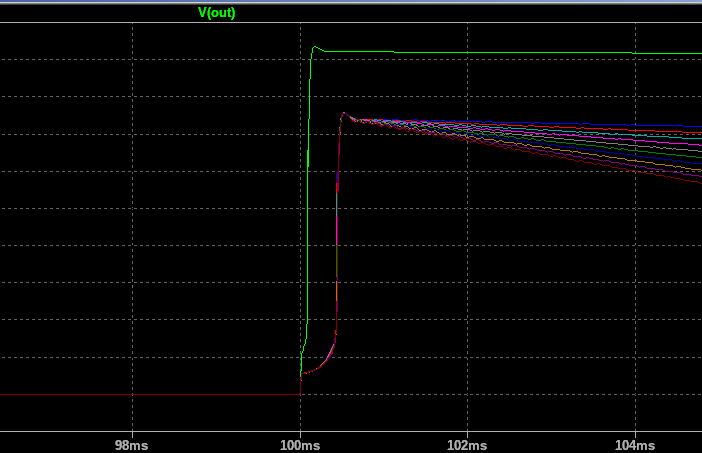Viewport: 702px width, 453px height.
Task: Click the 100ms time axis label
Action: pyautogui.click(x=300, y=443)
